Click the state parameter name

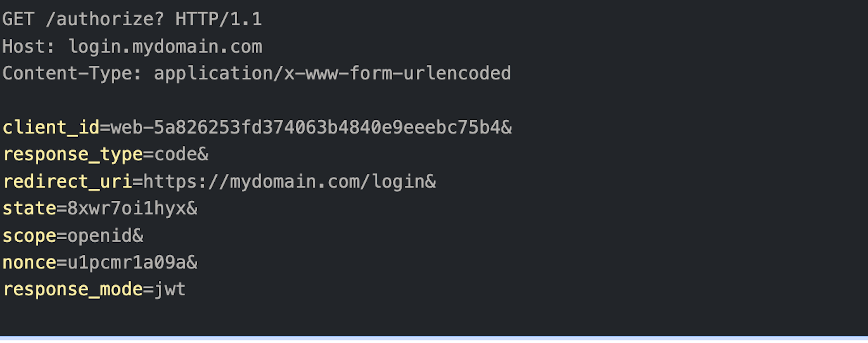pos(29,208)
